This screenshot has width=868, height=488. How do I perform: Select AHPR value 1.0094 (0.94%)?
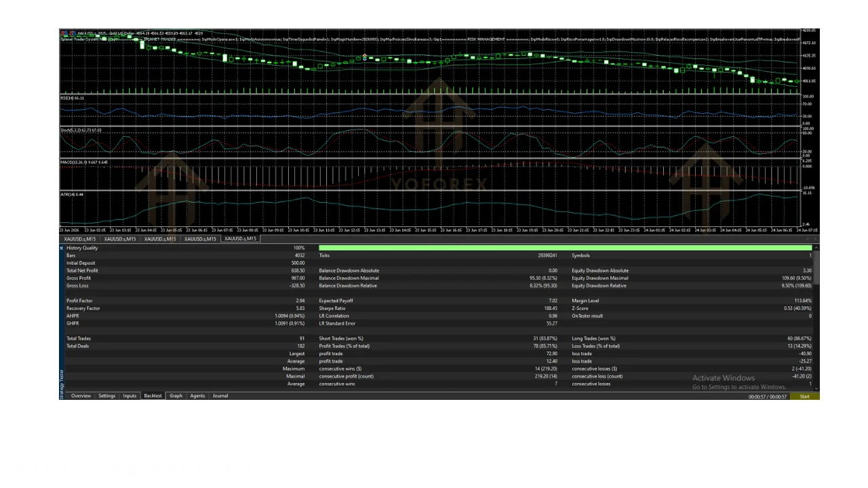coord(290,316)
